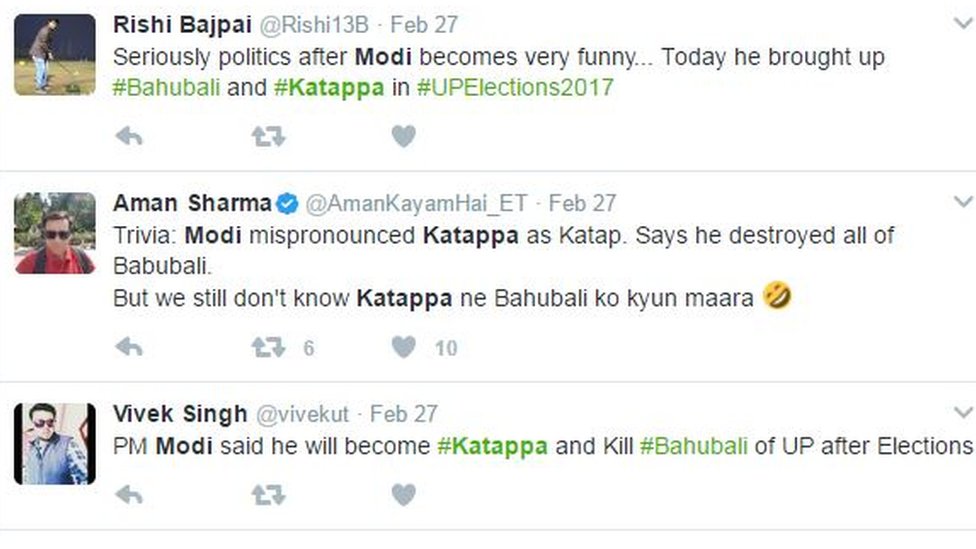Reply to Vivek Singh's tweet
The height and width of the screenshot is (549, 976).
tap(129, 494)
